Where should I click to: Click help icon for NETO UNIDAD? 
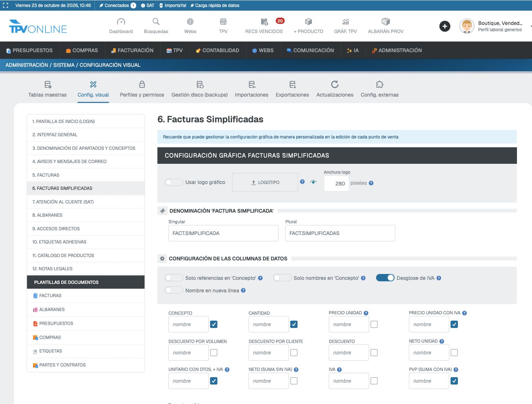442,341
